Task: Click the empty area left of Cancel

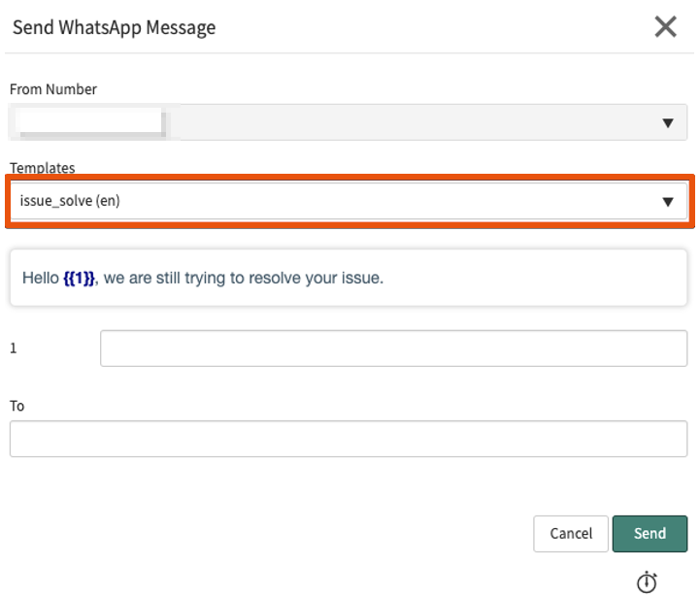Action: click(291, 533)
